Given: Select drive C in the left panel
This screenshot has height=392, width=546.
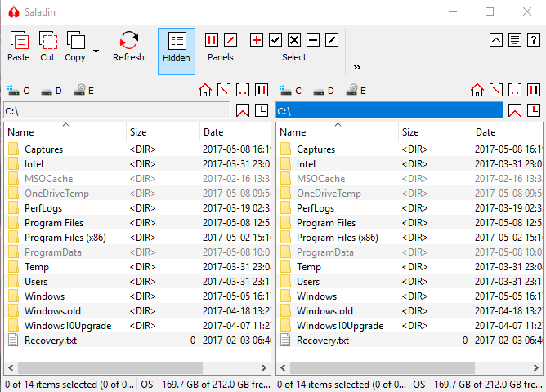Looking at the screenshot, I should [18, 91].
